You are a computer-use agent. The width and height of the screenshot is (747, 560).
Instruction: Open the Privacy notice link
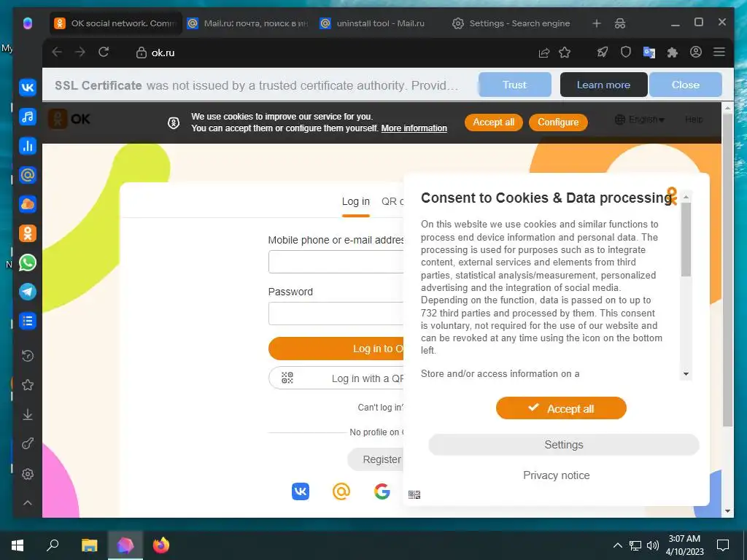point(556,475)
